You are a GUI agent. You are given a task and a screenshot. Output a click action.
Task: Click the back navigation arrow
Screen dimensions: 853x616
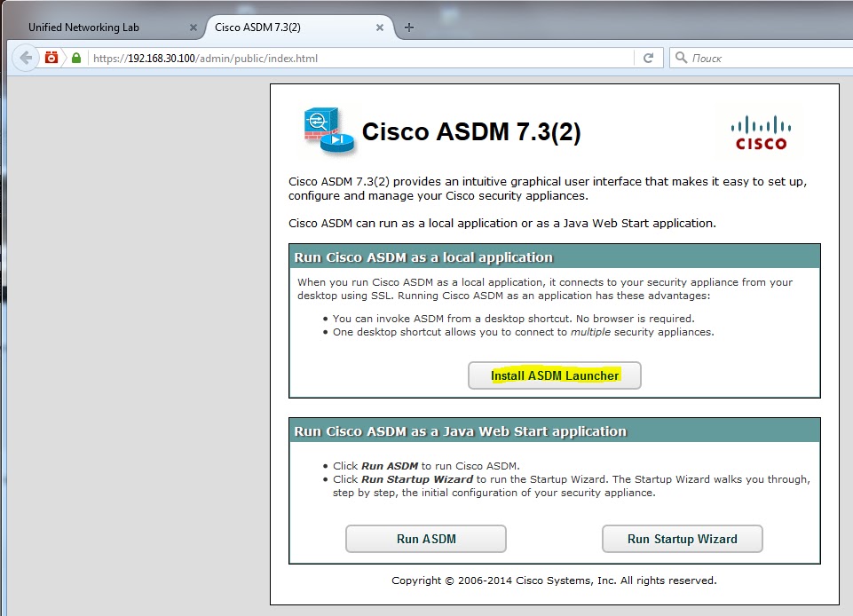coord(26,57)
